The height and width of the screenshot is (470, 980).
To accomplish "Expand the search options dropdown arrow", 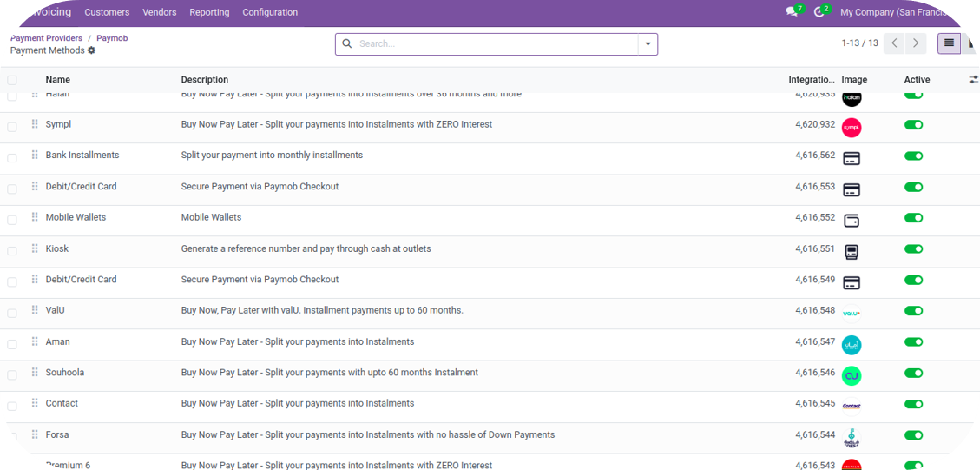I will (648, 43).
